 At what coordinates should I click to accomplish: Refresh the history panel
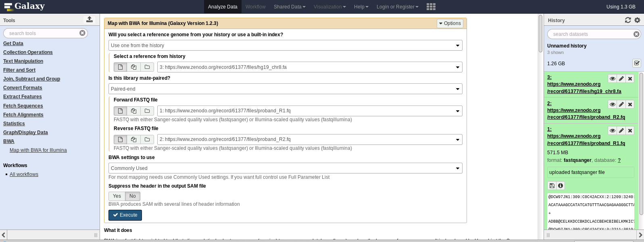click(628, 20)
